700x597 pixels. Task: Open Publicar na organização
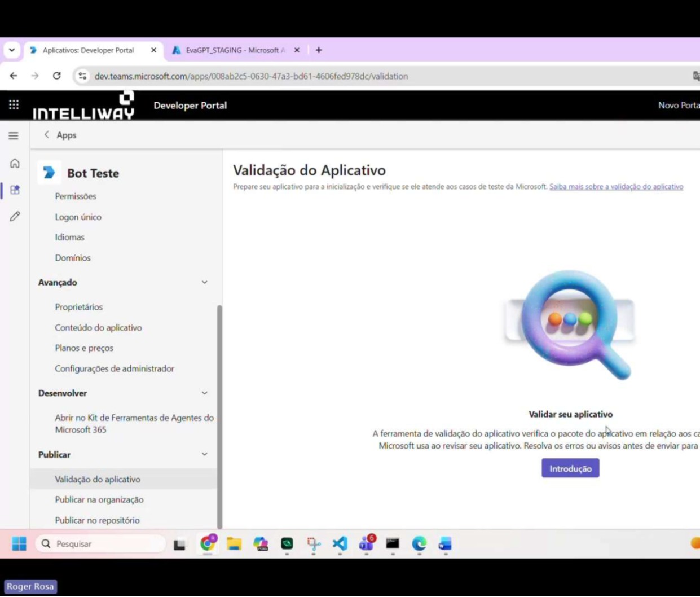click(99, 499)
